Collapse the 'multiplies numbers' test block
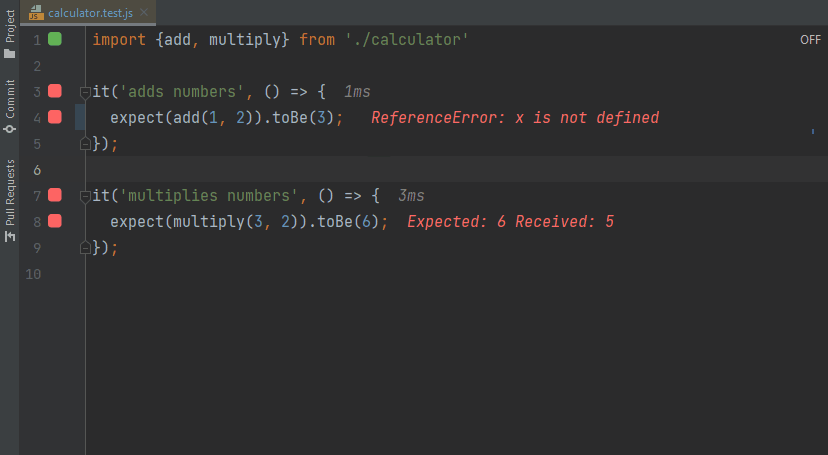This screenshot has width=828, height=455. click(85, 196)
